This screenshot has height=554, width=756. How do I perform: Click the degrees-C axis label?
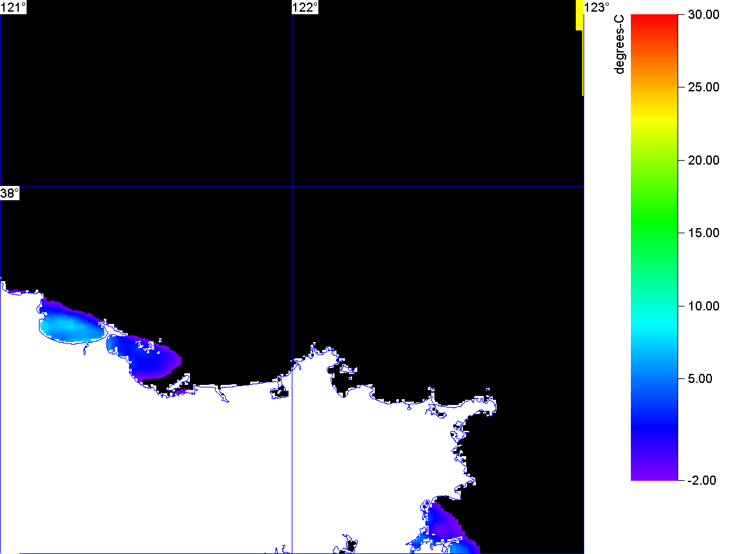(619, 44)
